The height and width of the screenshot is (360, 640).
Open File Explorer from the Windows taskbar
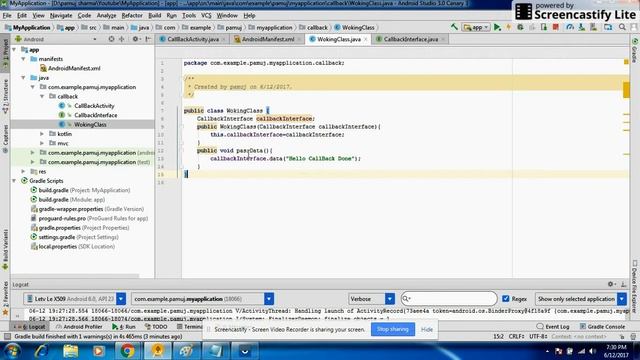point(71,351)
